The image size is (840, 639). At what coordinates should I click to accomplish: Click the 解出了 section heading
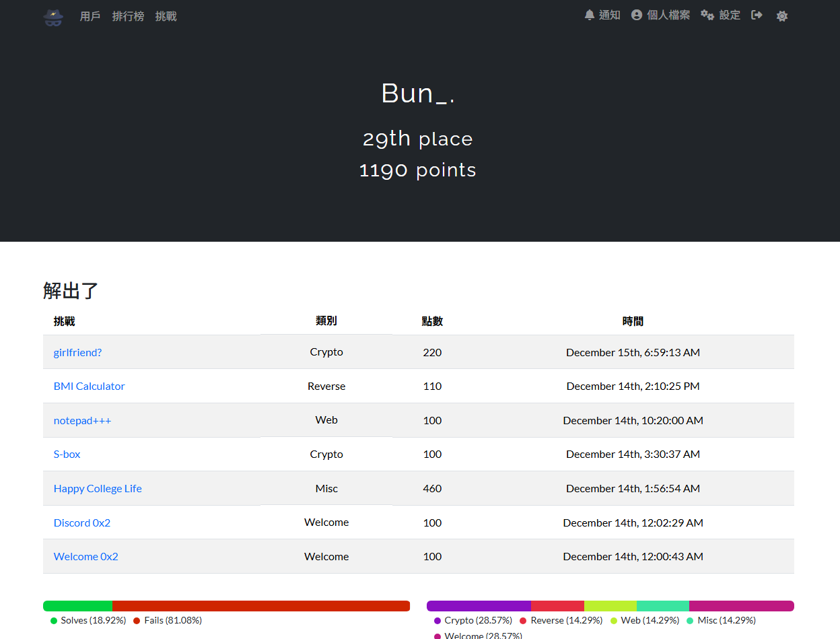click(71, 290)
